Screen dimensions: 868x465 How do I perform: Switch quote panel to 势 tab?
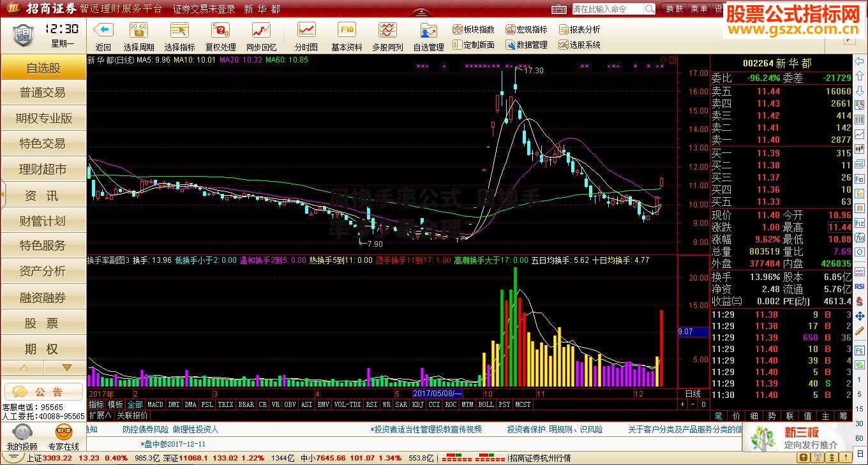pos(772,415)
